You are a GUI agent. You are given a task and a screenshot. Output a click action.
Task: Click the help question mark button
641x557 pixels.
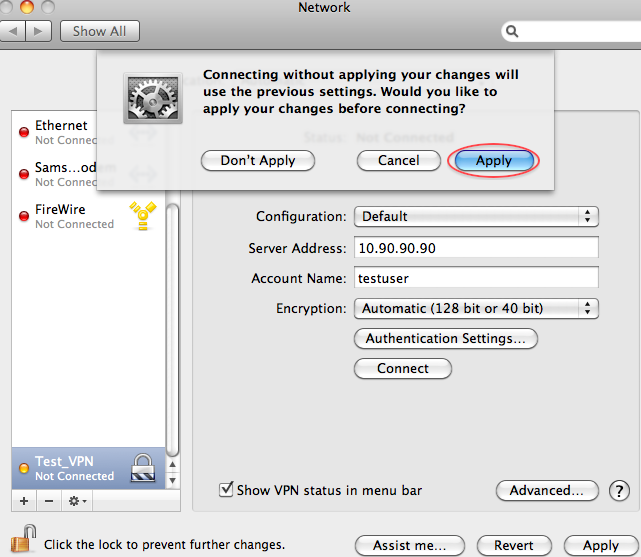pyautogui.click(x=620, y=491)
